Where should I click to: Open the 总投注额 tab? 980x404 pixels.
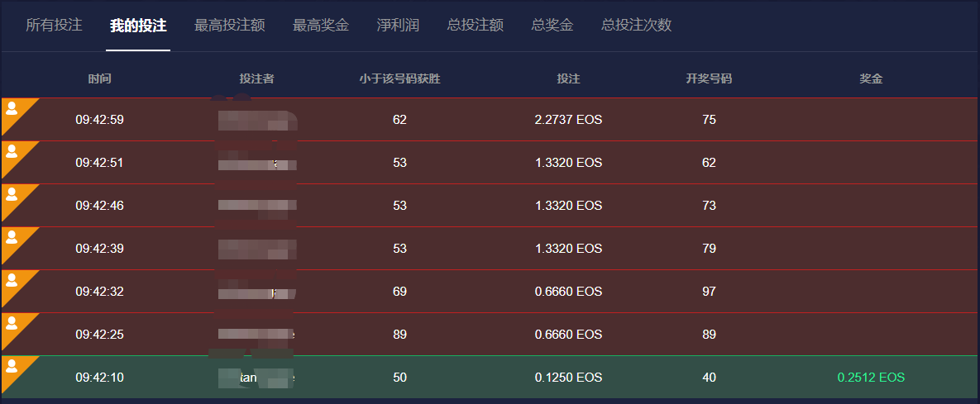point(475,26)
